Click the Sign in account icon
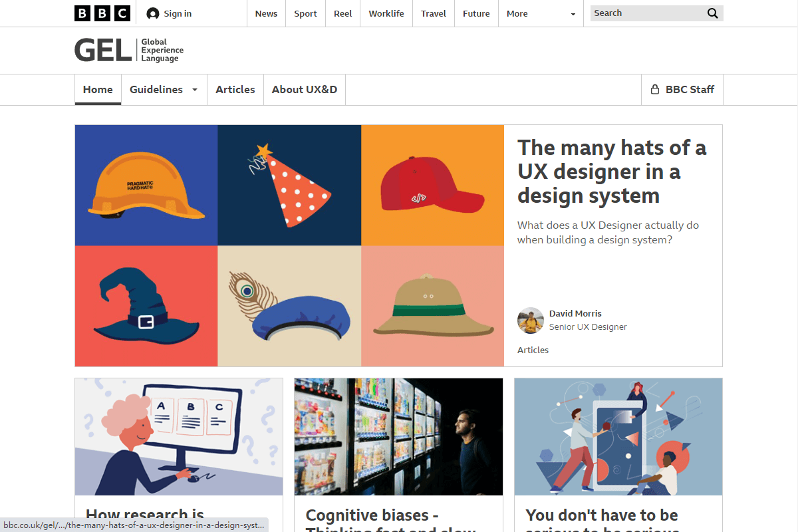 pyautogui.click(x=153, y=13)
